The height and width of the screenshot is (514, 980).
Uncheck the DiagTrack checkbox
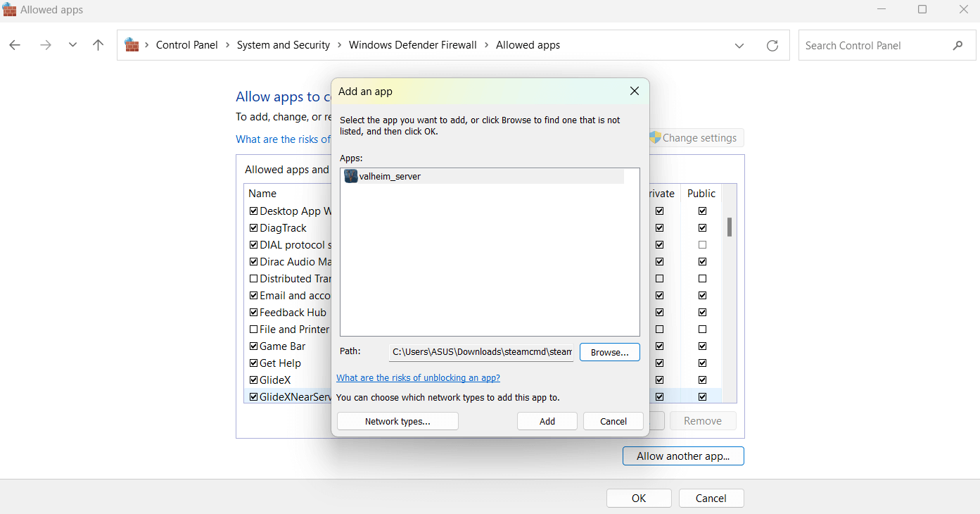(x=253, y=228)
